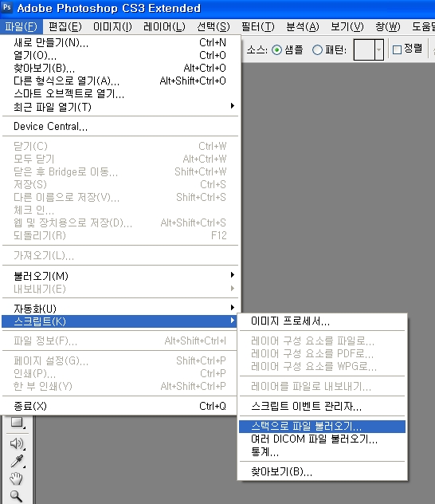Viewport: 435px width, 504px height.
Task: Select the Zoom magnifier tool
Action: 16,496
